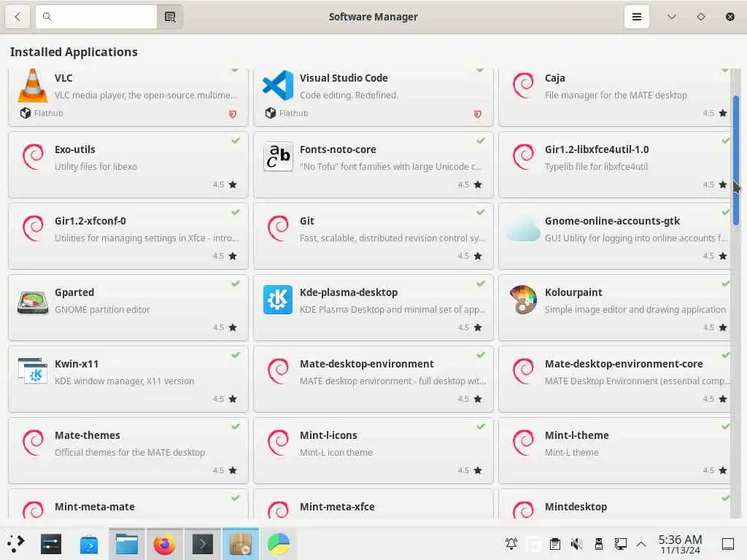Viewport: 747px width, 560px height.
Task: Open the pie-chart app in the taskbar
Action: 278,544
